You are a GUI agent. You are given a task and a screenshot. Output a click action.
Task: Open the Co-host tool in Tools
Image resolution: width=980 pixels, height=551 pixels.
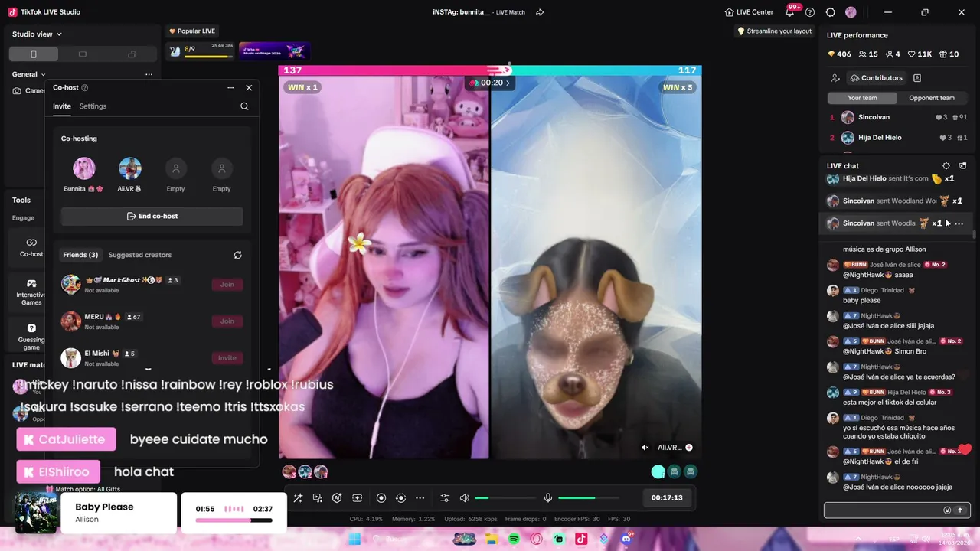(x=31, y=246)
